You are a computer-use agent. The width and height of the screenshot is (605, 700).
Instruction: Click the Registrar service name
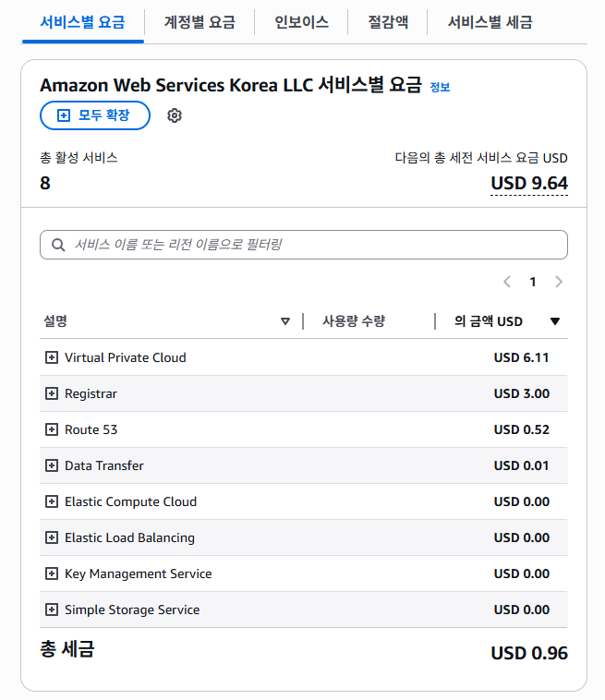tap(91, 393)
